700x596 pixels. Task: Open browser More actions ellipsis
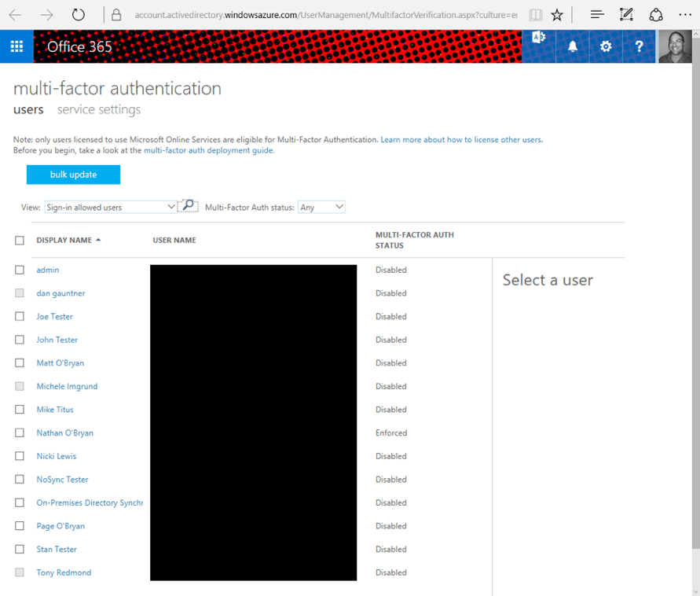(685, 15)
